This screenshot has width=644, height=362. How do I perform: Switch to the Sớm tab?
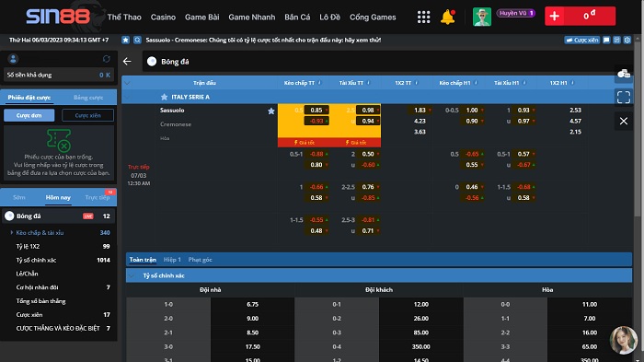click(19, 197)
